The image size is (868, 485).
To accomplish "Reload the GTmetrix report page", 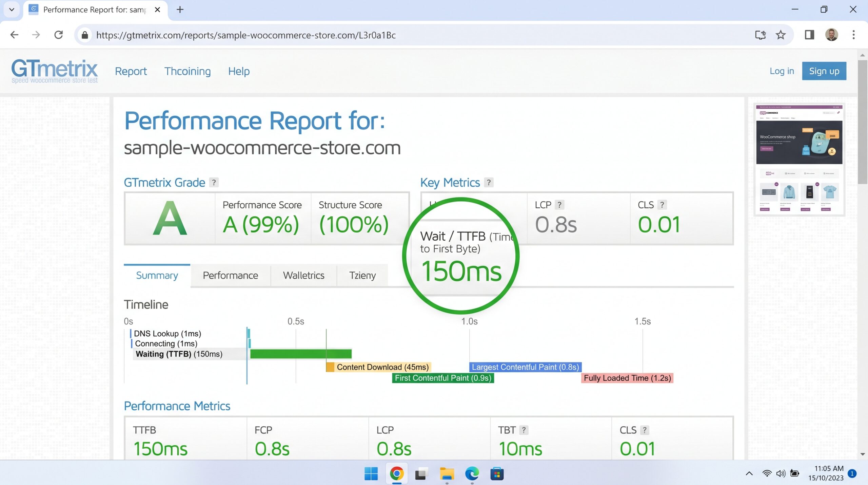I will (59, 35).
